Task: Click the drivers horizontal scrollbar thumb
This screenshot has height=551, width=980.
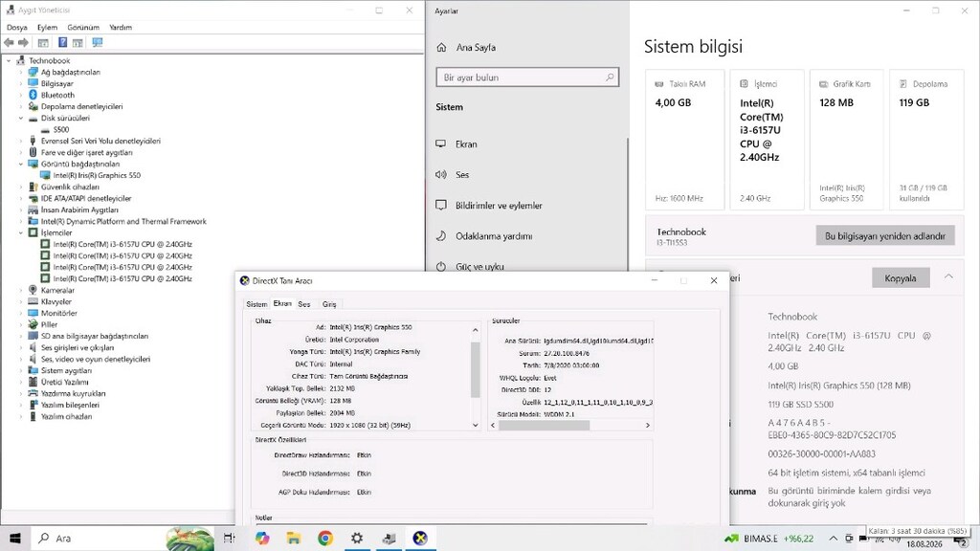Action: [x=544, y=425]
